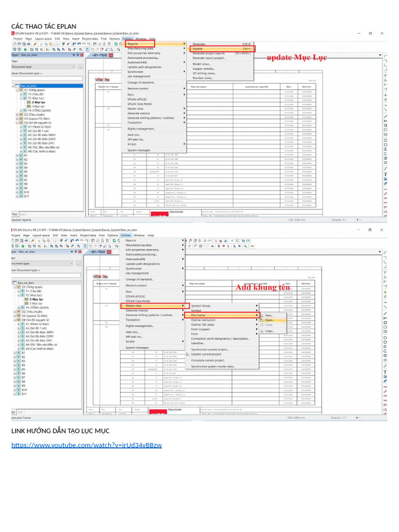
Task: Expand the B5 node in the upper tree
Action: [17, 171]
